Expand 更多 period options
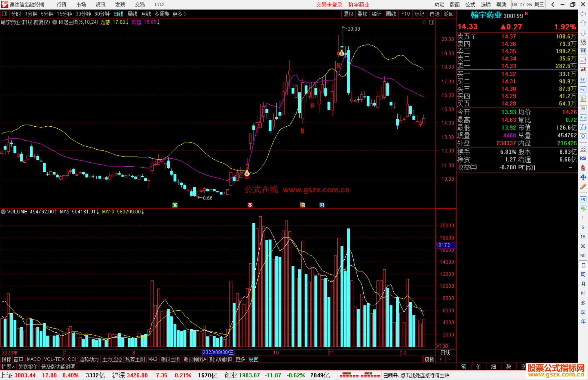The image size is (588, 380). pyautogui.click(x=179, y=14)
